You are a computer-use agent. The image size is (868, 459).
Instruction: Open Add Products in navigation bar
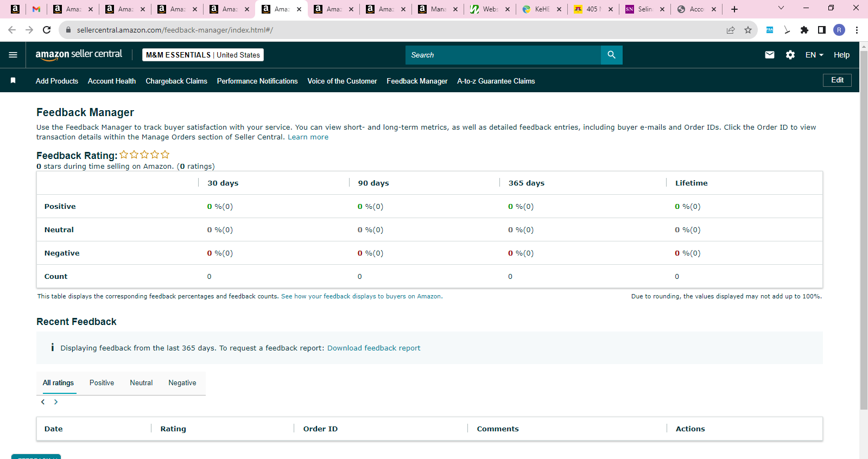pyautogui.click(x=57, y=81)
